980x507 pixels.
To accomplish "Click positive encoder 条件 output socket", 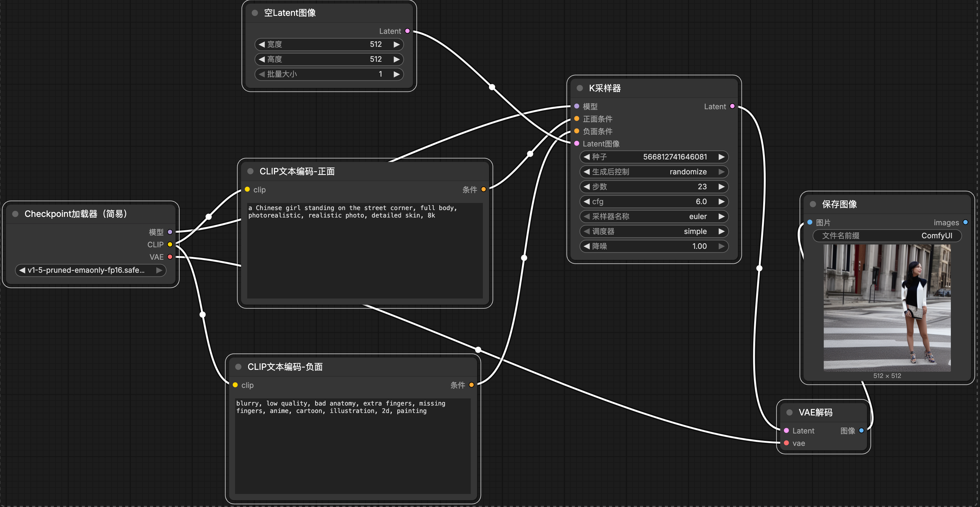I will tap(483, 189).
